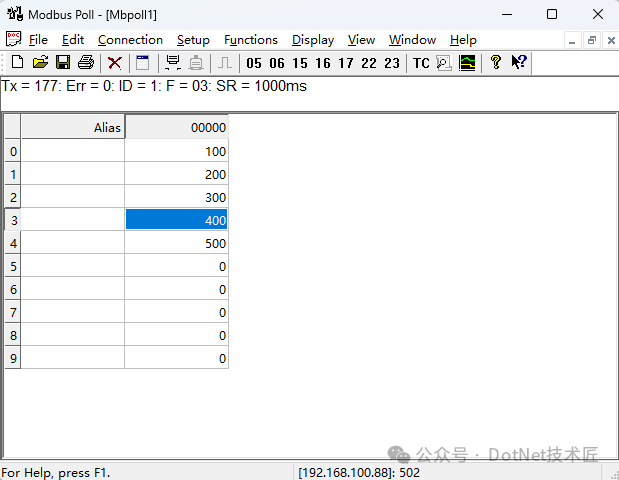Open the Window menu

pos(412,40)
